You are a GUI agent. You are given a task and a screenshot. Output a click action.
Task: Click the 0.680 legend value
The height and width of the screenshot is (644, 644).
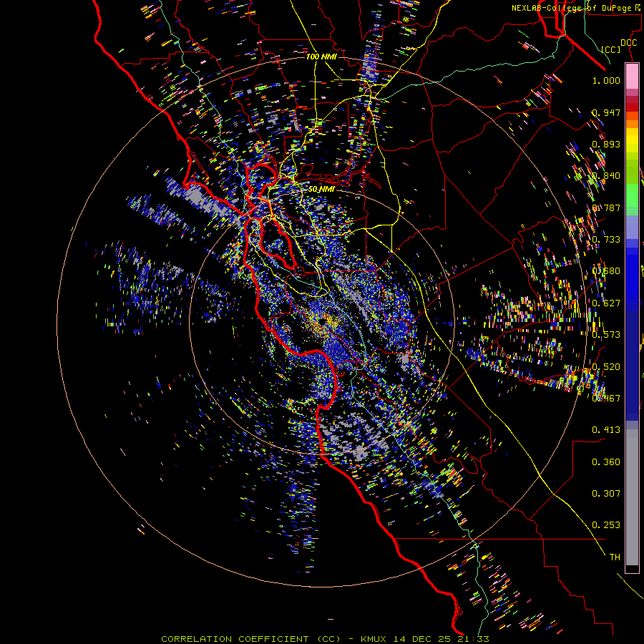(606, 271)
